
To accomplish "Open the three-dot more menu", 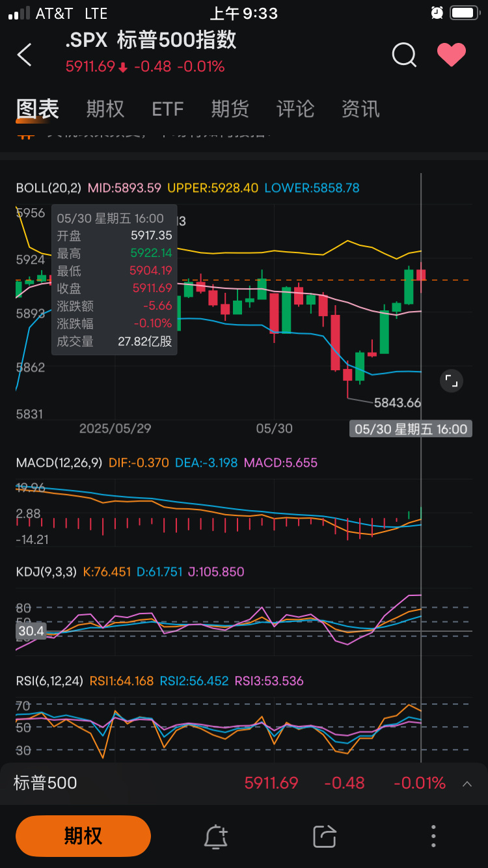I will pyautogui.click(x=433, y=836).
